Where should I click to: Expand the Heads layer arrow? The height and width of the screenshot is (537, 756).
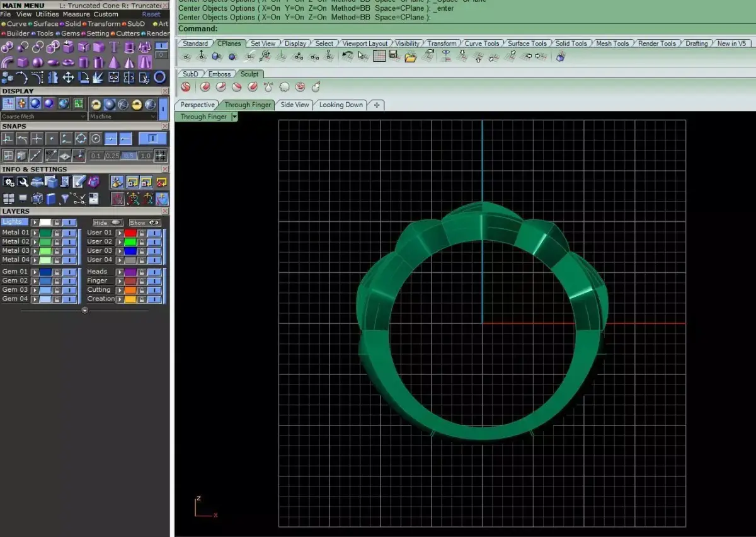[x=120, y=272]
